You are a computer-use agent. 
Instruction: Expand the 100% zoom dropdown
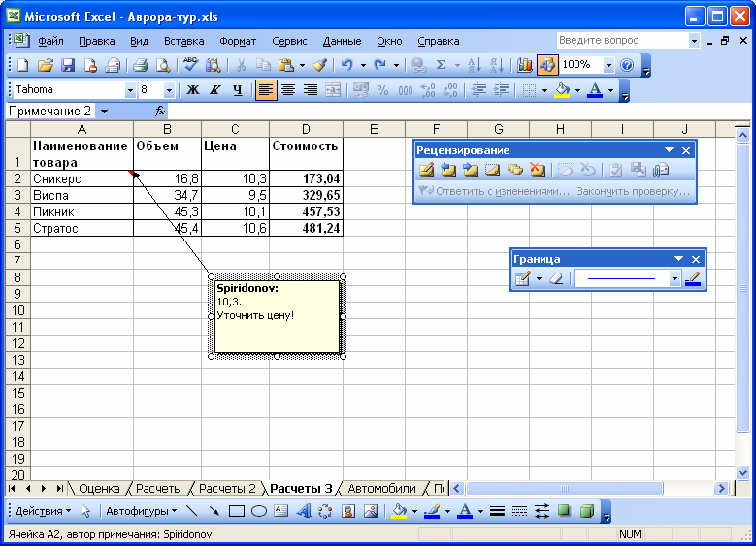click(x=608, y=65)
